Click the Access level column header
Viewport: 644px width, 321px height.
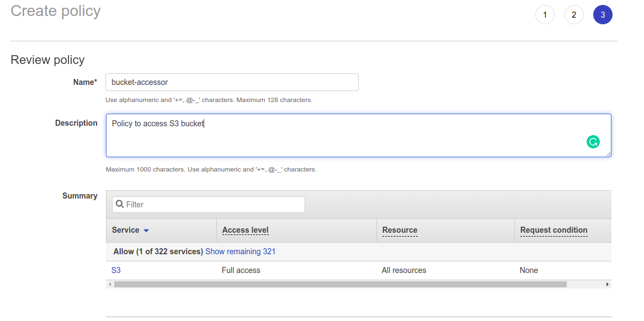coord(245,230)
